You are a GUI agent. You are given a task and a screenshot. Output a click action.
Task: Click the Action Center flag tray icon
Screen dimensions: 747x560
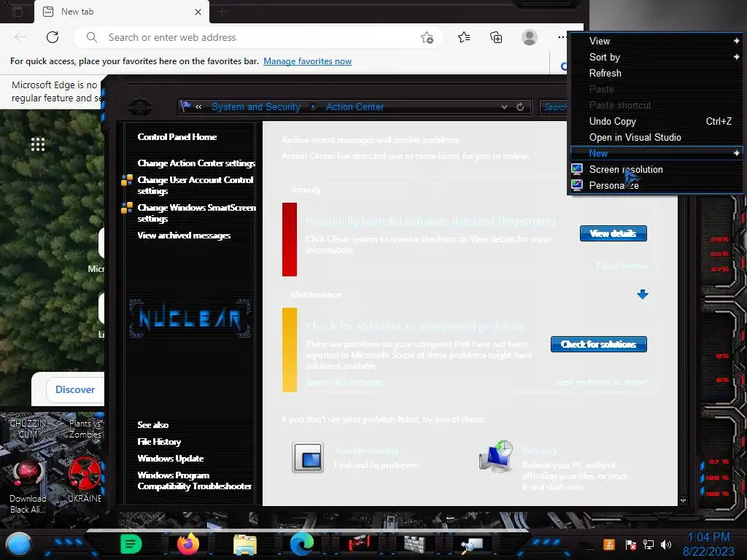click(630, 544)
